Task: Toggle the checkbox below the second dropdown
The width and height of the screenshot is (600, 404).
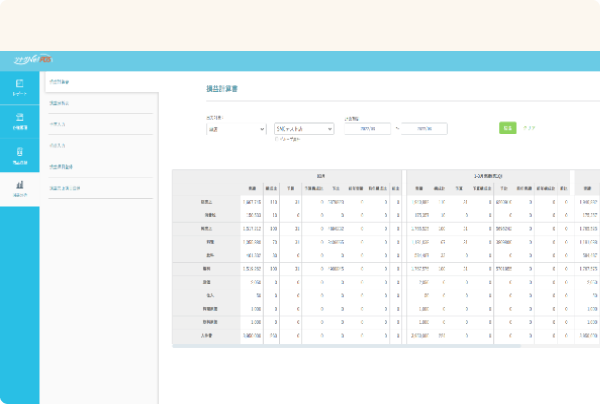Action: [x=277, y=139]
